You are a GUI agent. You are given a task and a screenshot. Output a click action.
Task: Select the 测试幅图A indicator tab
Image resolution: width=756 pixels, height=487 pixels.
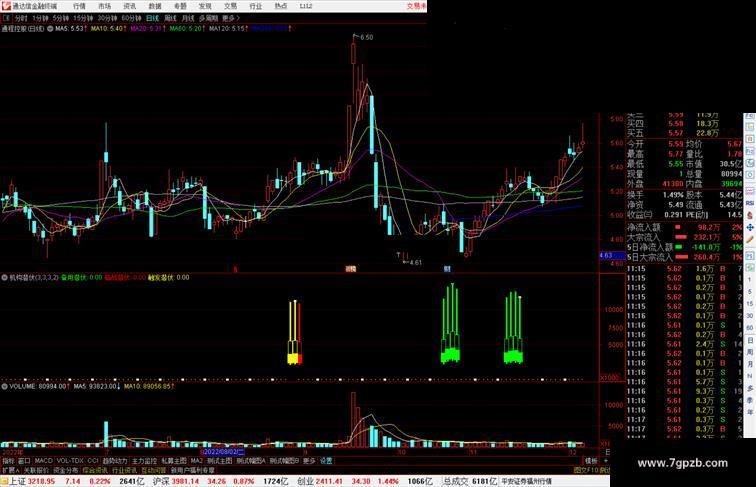[251, 461]
